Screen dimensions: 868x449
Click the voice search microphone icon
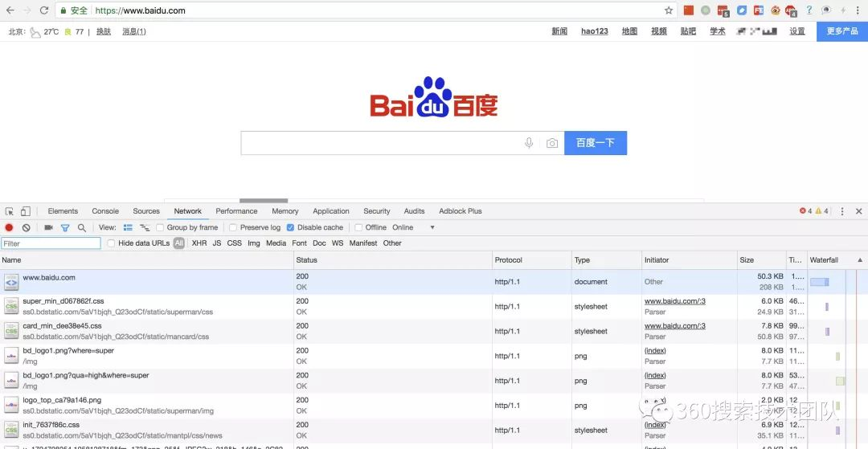point(529,143)
